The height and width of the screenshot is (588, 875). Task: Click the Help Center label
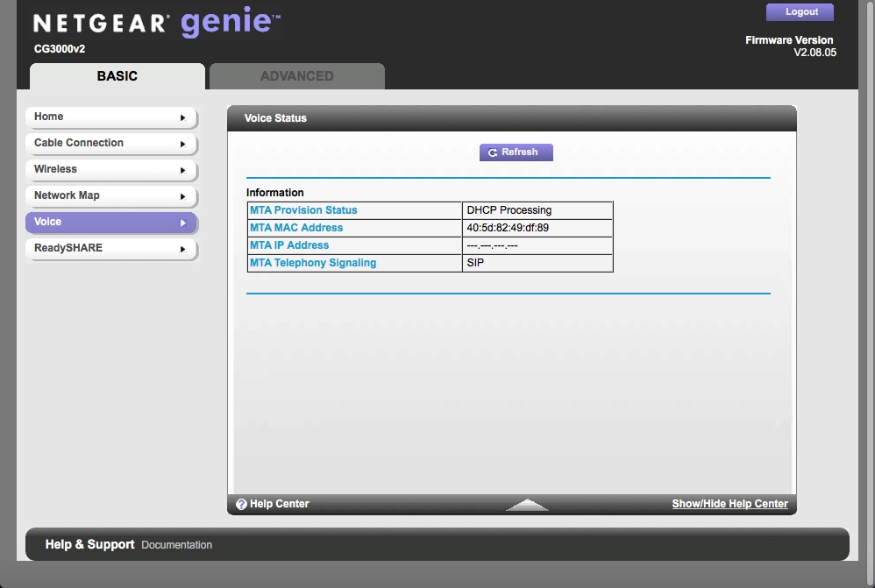[x=279, y=504]
